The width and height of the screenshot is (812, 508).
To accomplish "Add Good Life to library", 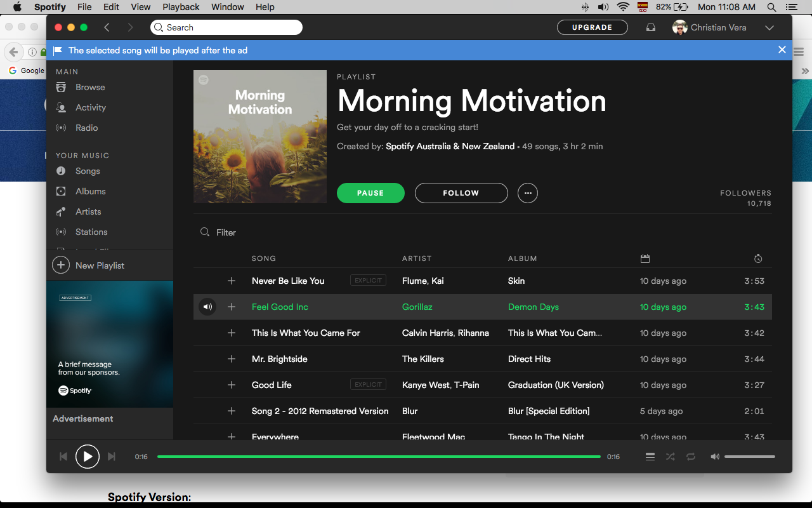I will pyautogui.click(x=232, y=385).
